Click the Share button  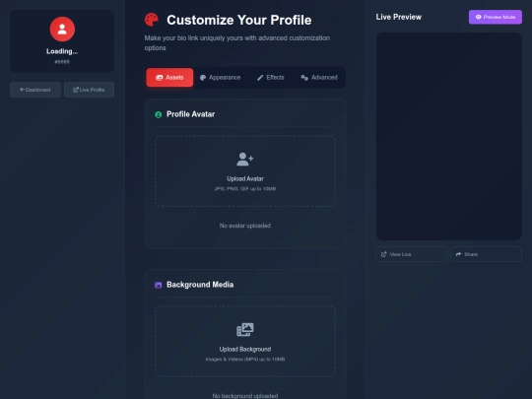487,254
